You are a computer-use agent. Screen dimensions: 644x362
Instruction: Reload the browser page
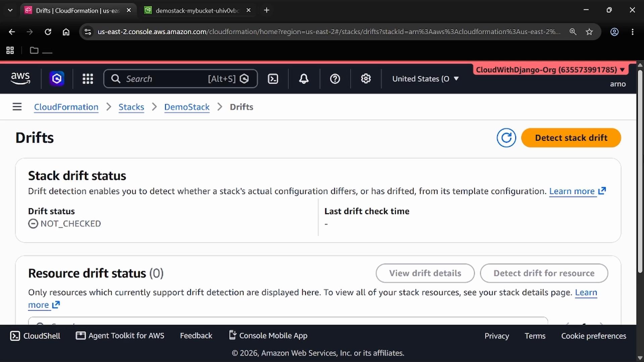[x=48, y=32]
